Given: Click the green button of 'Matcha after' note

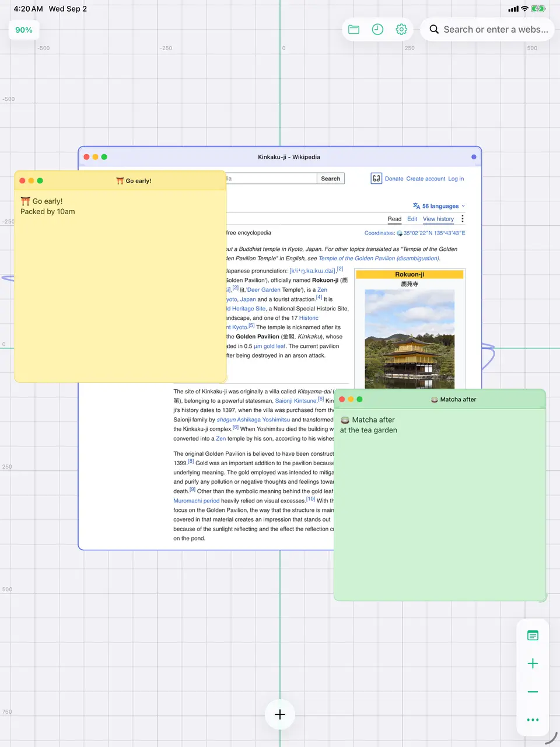Looking at the screenshot, I should tap(359, 399).
